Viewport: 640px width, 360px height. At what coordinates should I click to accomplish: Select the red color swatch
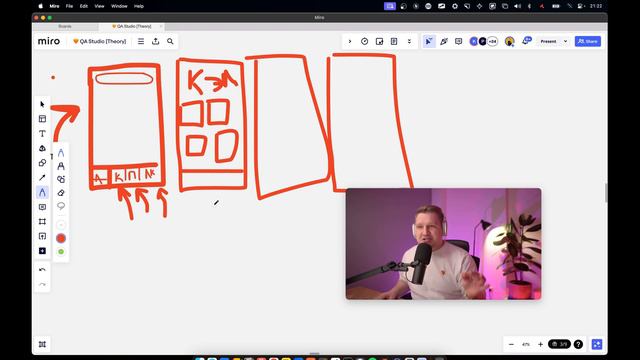(61, 238)
